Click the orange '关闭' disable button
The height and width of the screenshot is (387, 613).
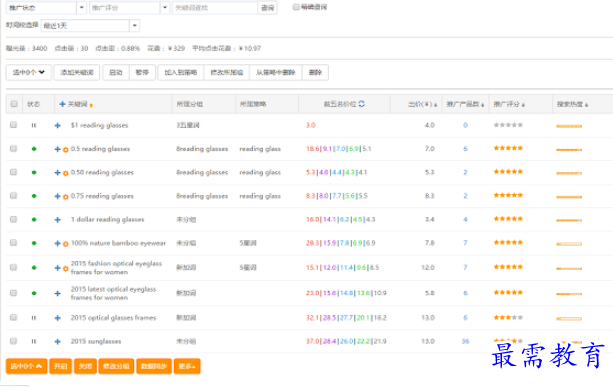pyautogui.click(x=85, y=366)
